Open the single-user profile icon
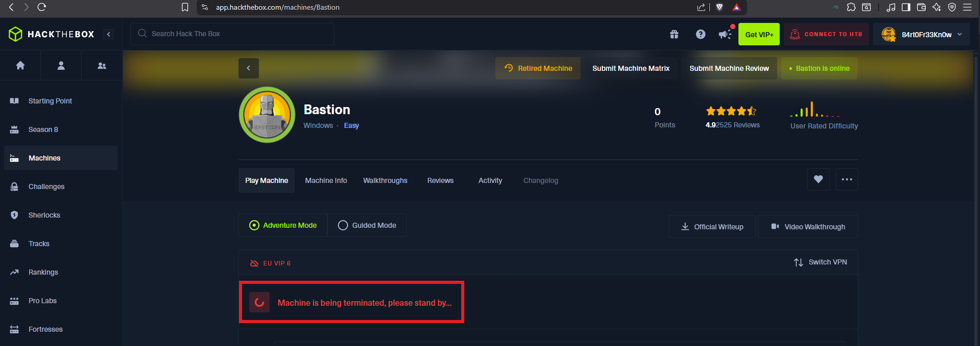The height and width of the screenshot is (346, 980). click(61, 65)
